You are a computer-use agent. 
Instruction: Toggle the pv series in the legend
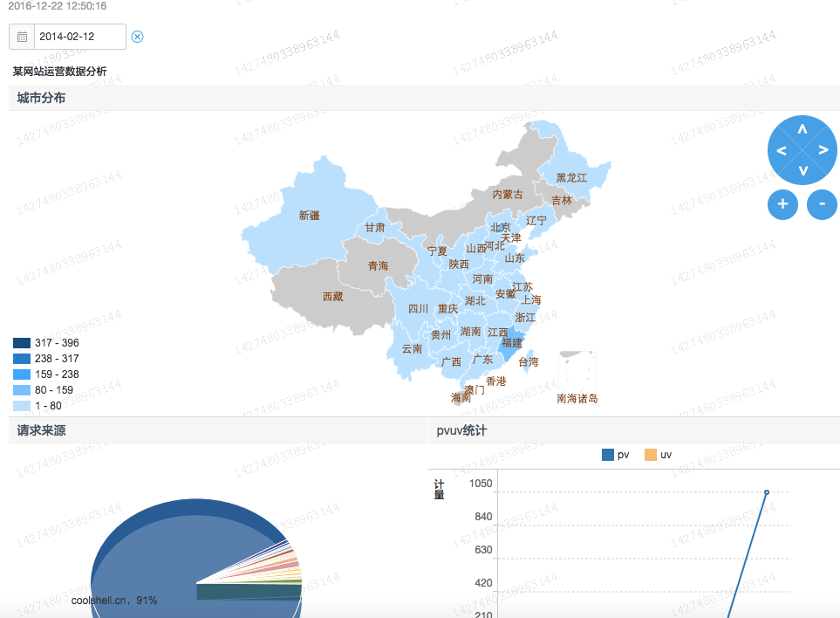pos(615,455)
